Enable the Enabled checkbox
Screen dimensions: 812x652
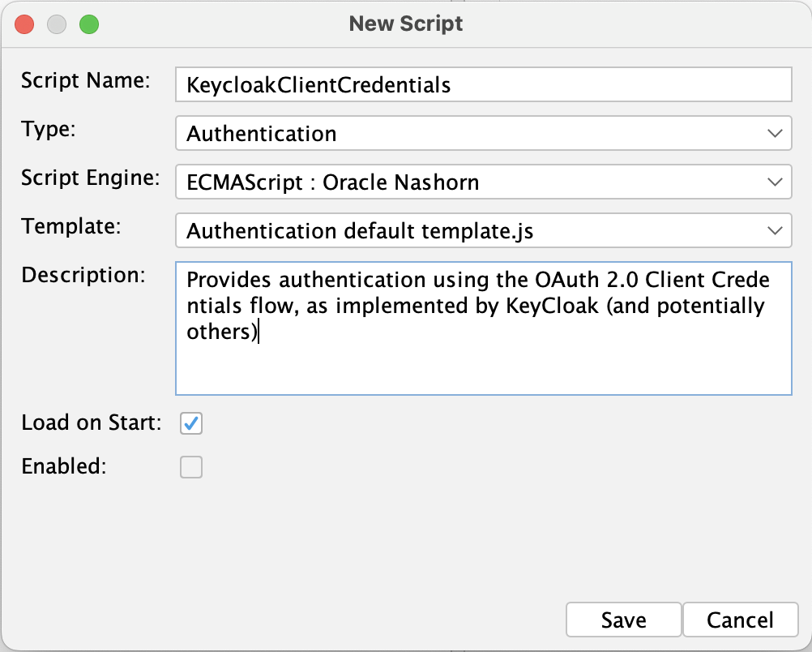[190, 466]
